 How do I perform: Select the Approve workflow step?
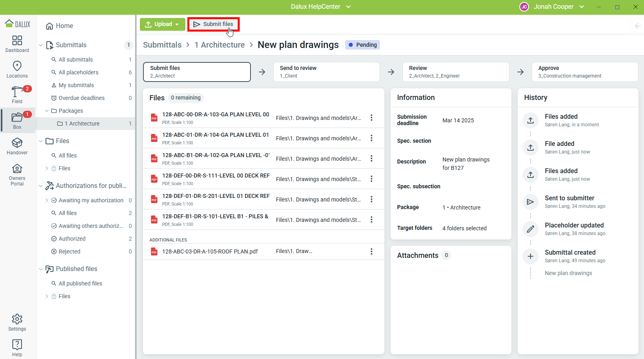click(x=584, y=72)
